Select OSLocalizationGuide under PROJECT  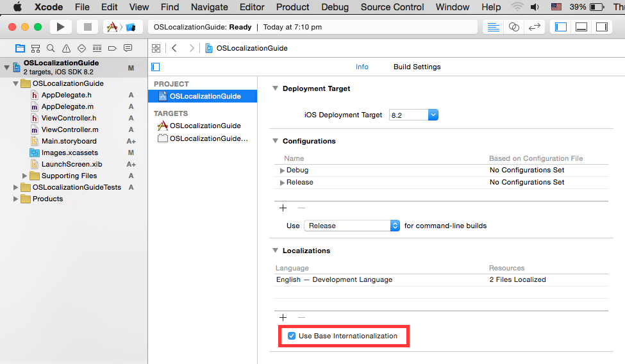pos(203,96)
